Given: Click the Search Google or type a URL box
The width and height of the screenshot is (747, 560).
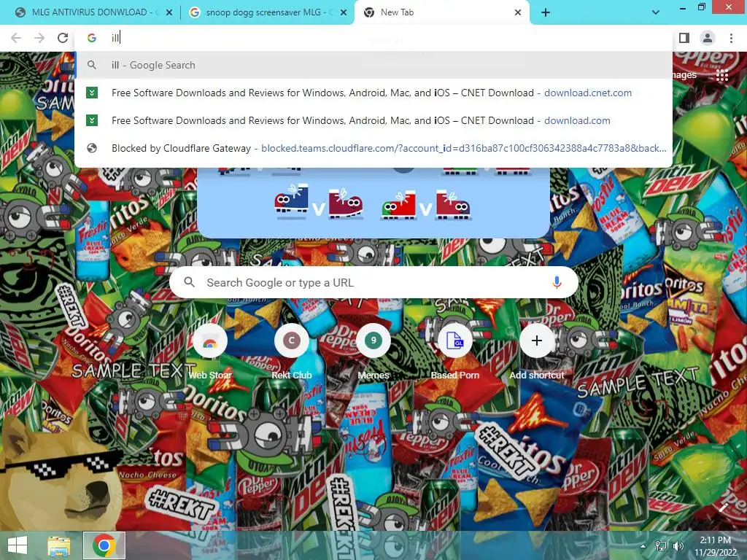Looking at the screenshot, I should pos(373,282).
